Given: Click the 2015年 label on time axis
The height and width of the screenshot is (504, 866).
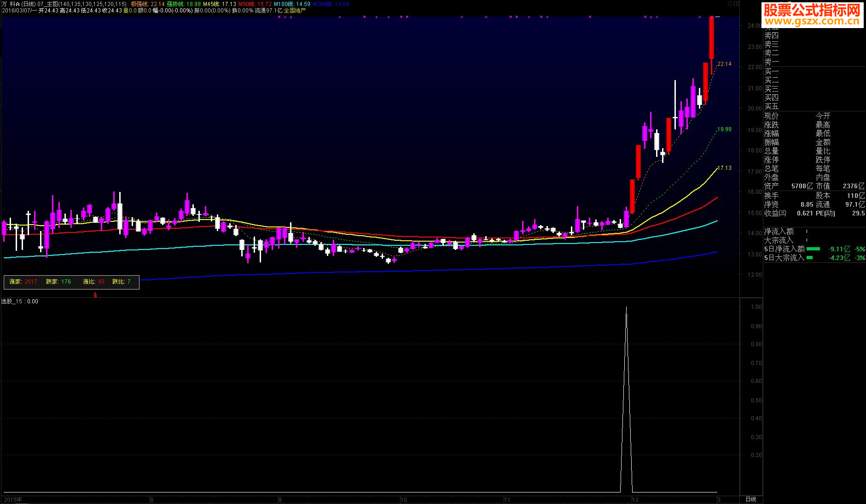Looking at the screenshot, I should pyautogui.click(x=13, y=499).
